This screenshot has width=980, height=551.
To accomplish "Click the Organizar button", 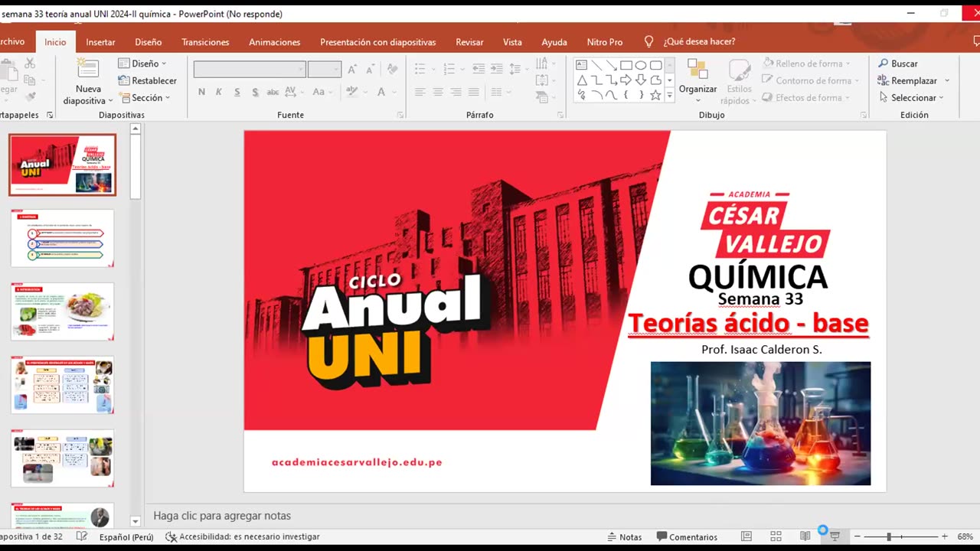I will coord(697,80).
